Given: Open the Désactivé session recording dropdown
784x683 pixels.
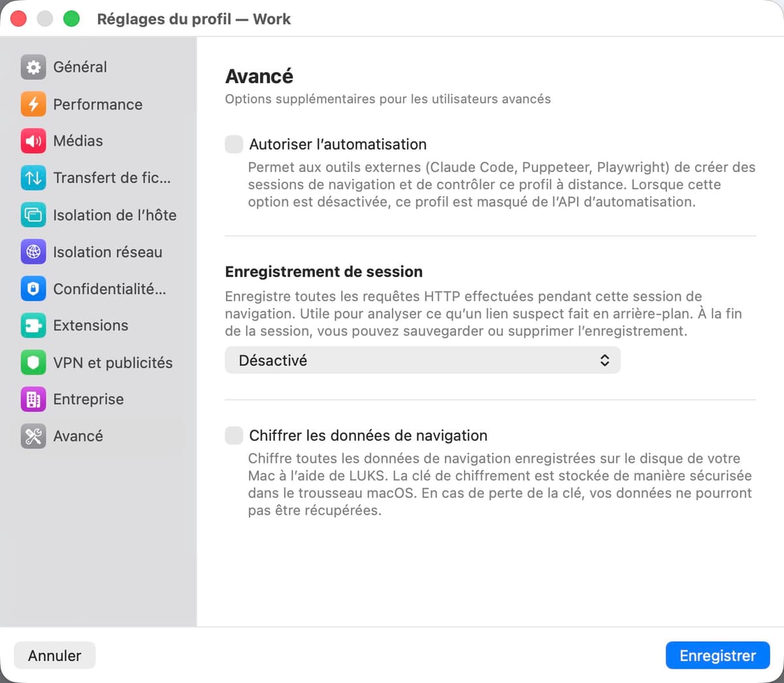Looking at the screenshot, I should pos(423,360).
